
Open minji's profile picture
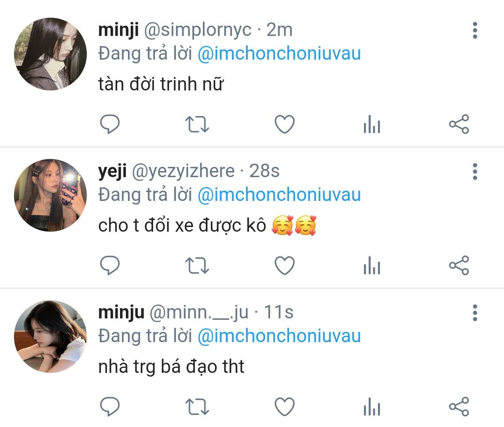pyautogui.click(x=50, y=54)
